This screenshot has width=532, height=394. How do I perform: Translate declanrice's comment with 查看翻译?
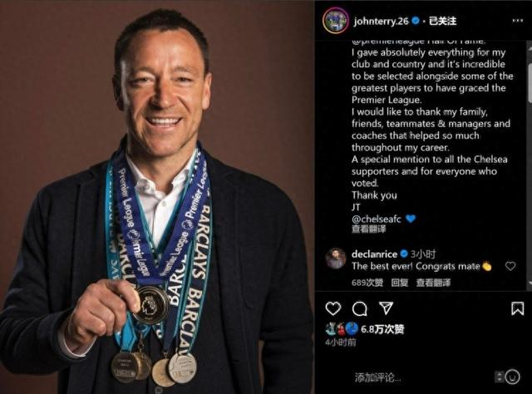pyautogui.click(x=433, y=283)
